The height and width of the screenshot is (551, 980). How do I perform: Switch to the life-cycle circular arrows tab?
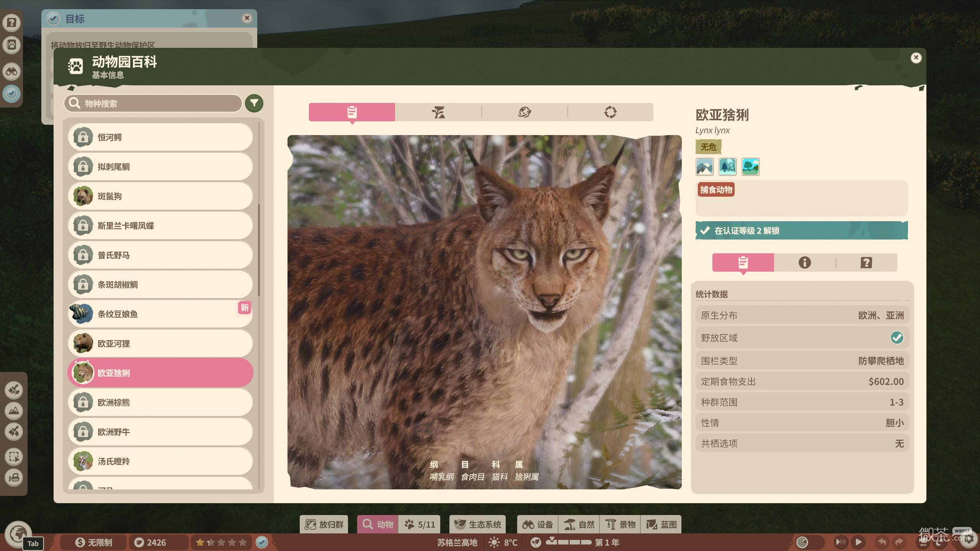[x=611, y=112]
